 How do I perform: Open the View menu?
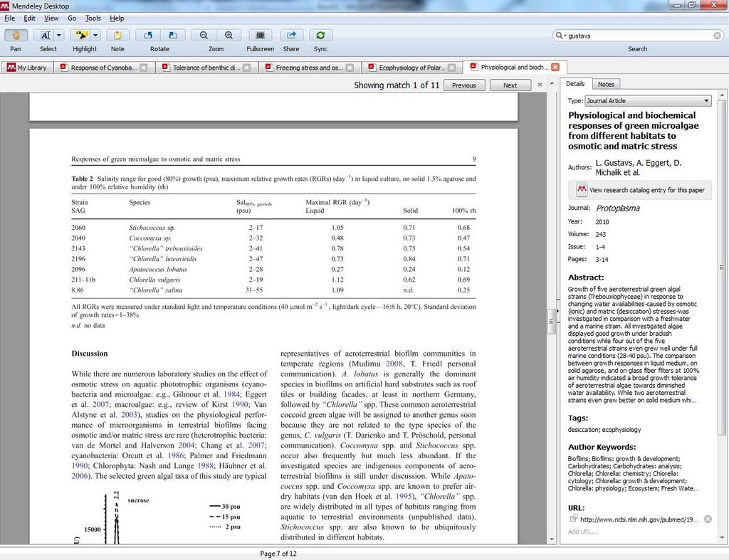(51, 18)
